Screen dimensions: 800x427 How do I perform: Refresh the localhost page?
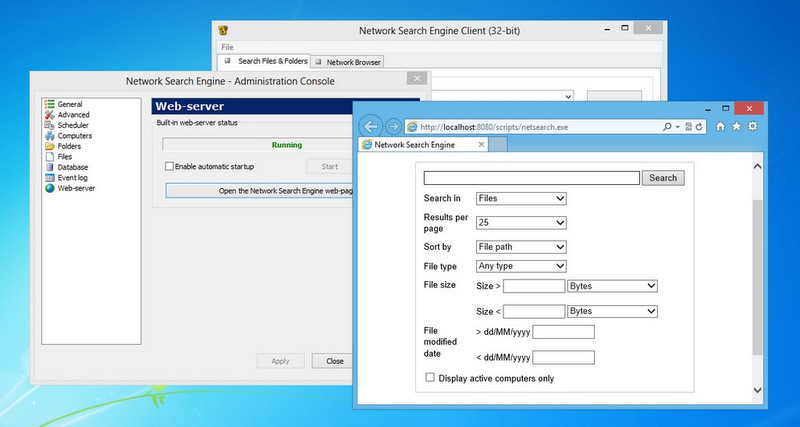point(698,127)
